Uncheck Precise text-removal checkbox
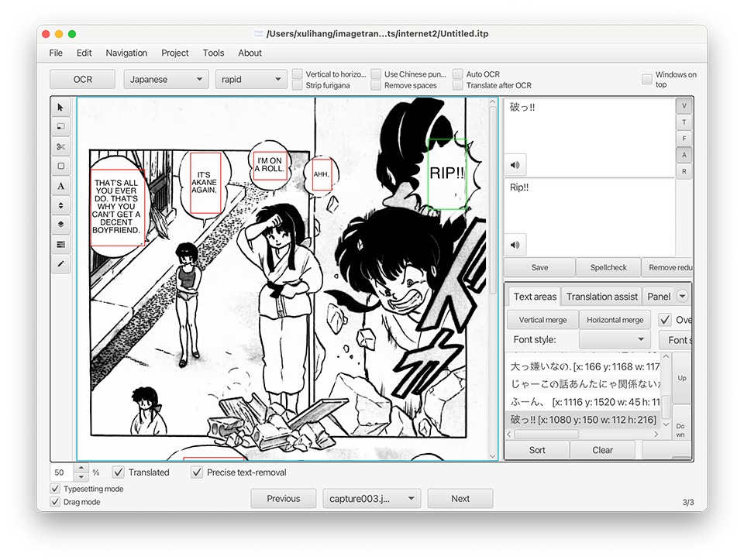 click(x=196, y=472)
